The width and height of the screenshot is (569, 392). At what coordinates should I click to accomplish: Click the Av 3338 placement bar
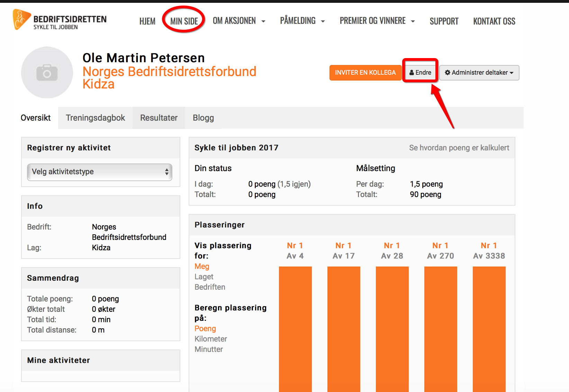tap(489, 329)
